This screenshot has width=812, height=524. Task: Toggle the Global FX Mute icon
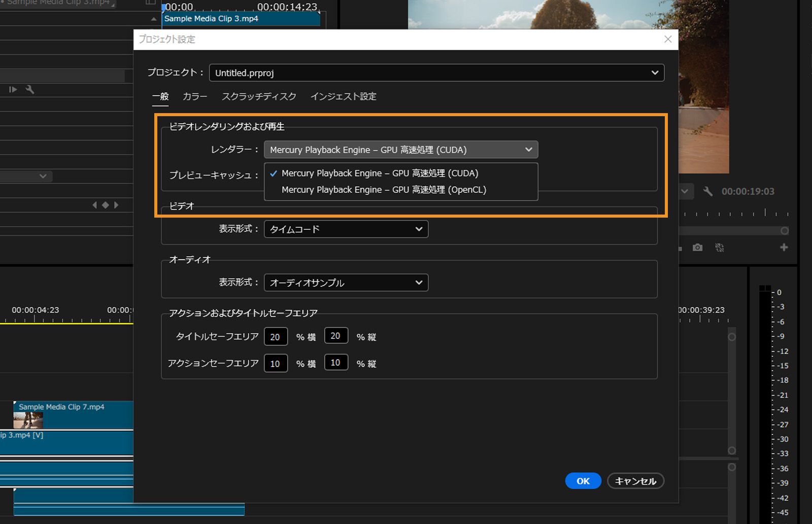click(719, 248)
